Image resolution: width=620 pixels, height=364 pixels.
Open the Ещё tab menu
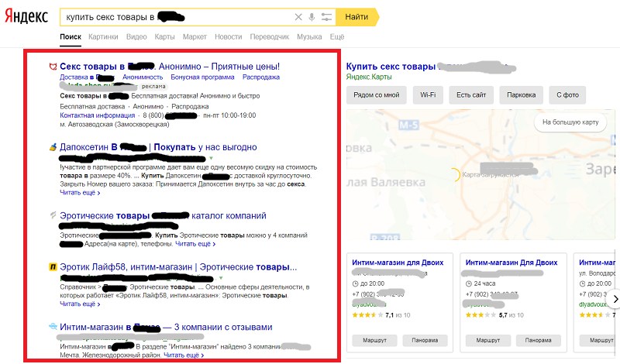tap(337, 36)
